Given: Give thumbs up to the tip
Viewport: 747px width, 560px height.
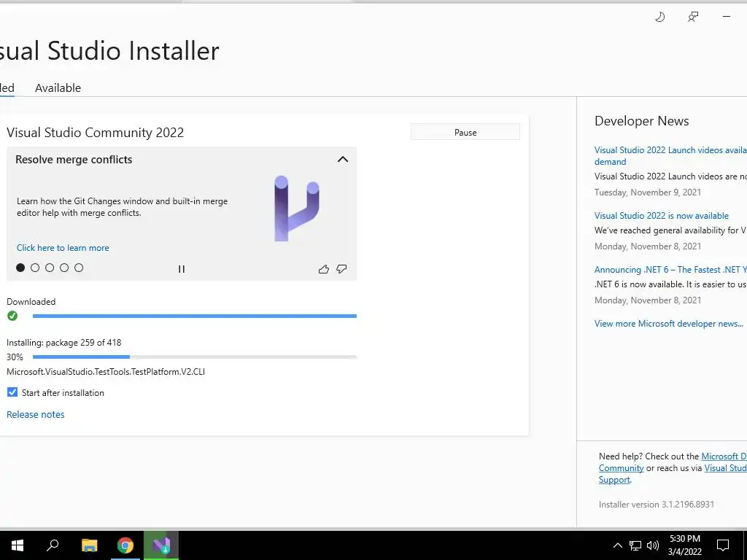Looking at the screenshot, I should (323, 269).
